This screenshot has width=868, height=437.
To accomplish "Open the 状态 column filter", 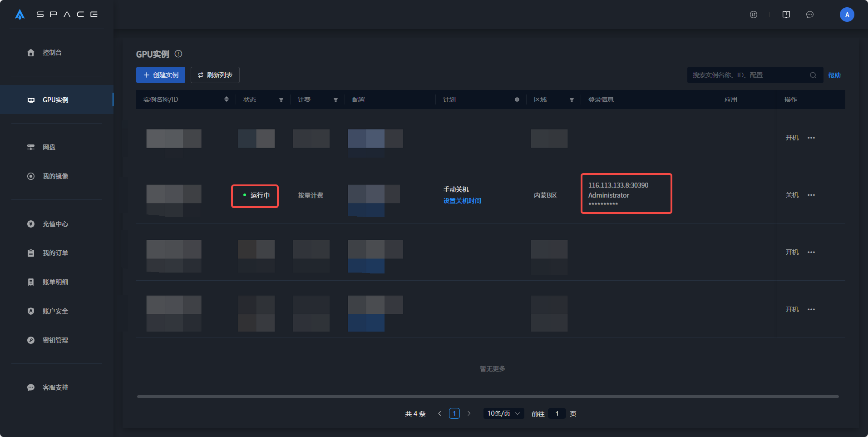I will tap(281, 100).
